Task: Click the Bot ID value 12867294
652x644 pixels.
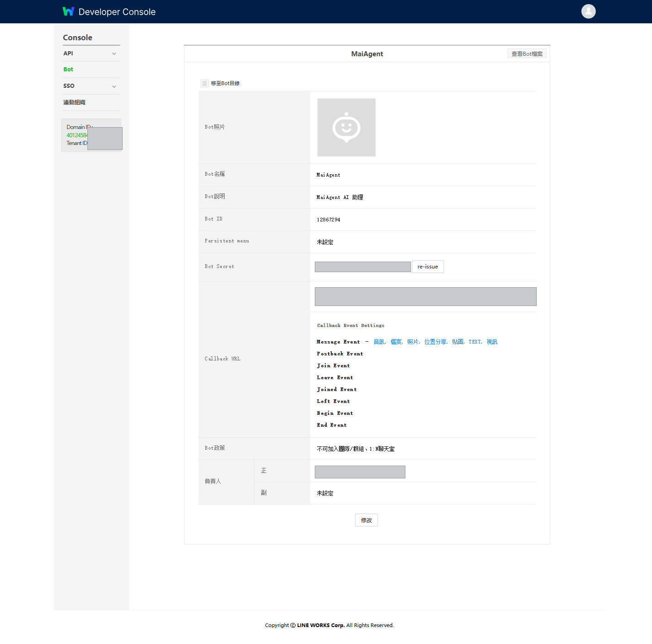Action: tap(329, 220)
